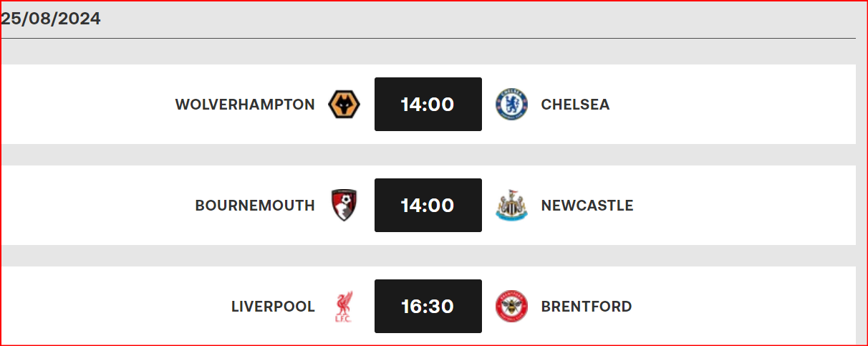Open 14:00 kickoff box for Bournemouth vs Newcastle
The image size is (868, 346).
click(x=428, y=206)
